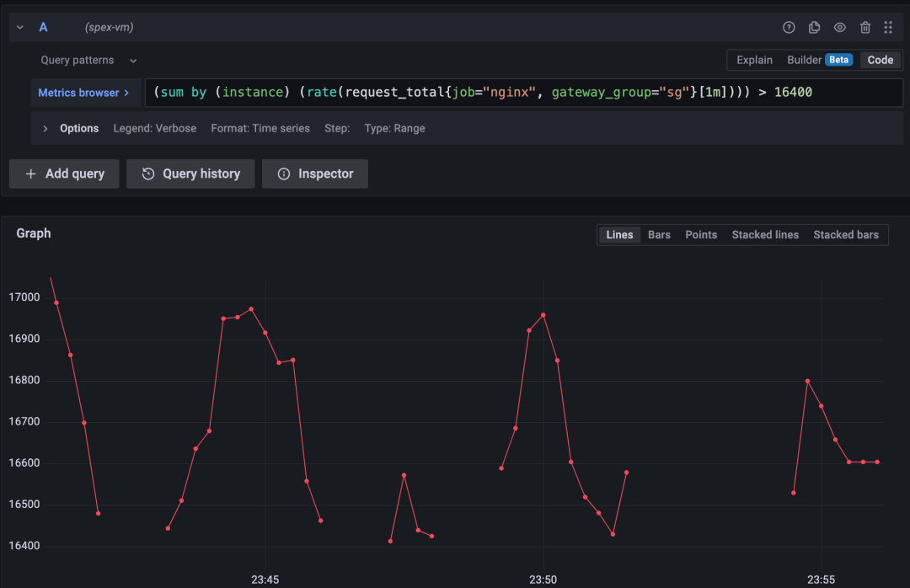Click the Legend: Verbose option text

tap(155, 128)
